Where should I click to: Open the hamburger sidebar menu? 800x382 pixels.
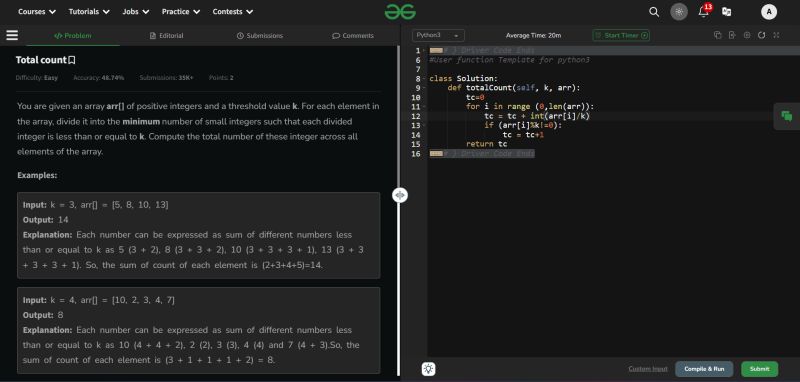click(x=12, y=35)
